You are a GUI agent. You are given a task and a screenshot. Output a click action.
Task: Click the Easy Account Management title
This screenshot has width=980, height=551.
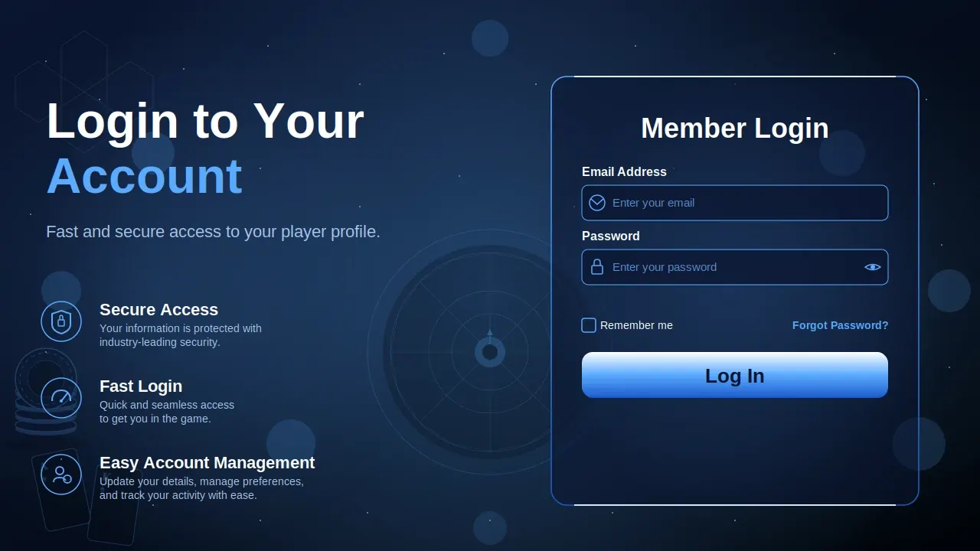point(207,463)
